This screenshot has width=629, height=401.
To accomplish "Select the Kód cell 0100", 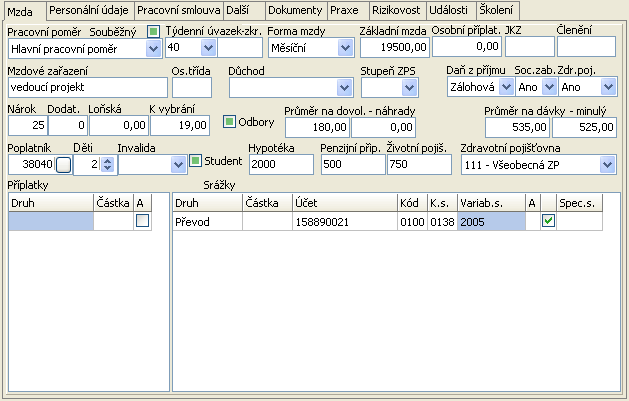I will [412, 221].
